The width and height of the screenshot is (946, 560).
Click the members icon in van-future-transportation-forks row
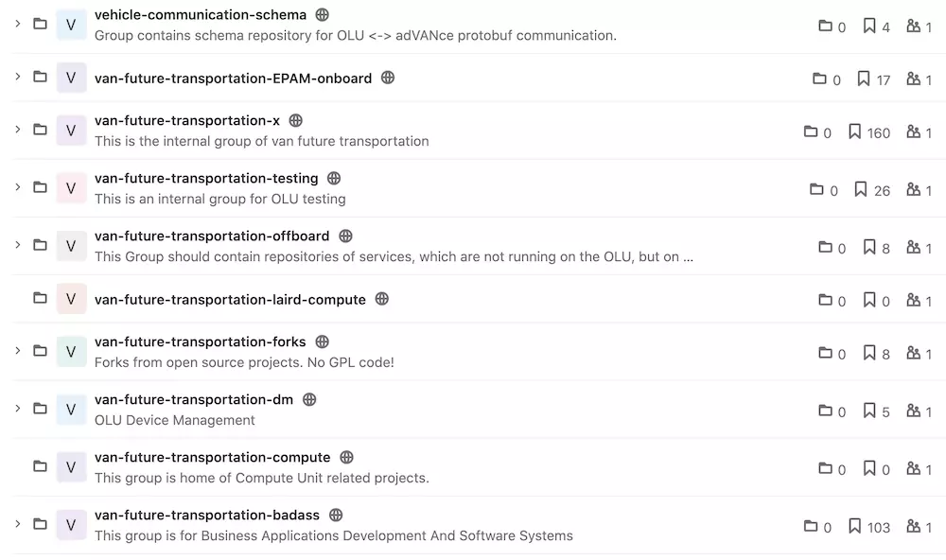(914, 353)
